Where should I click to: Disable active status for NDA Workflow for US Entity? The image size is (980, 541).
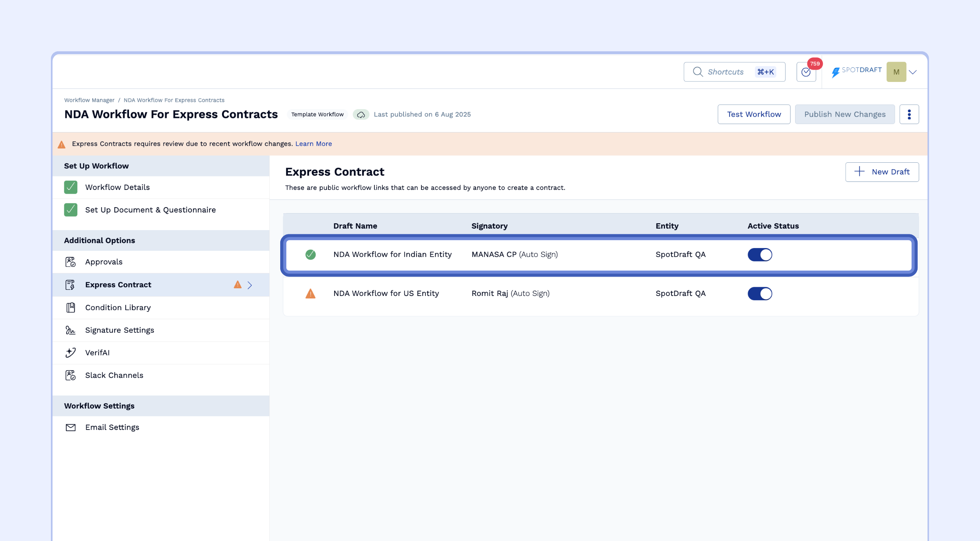click(x=760, y=294)
